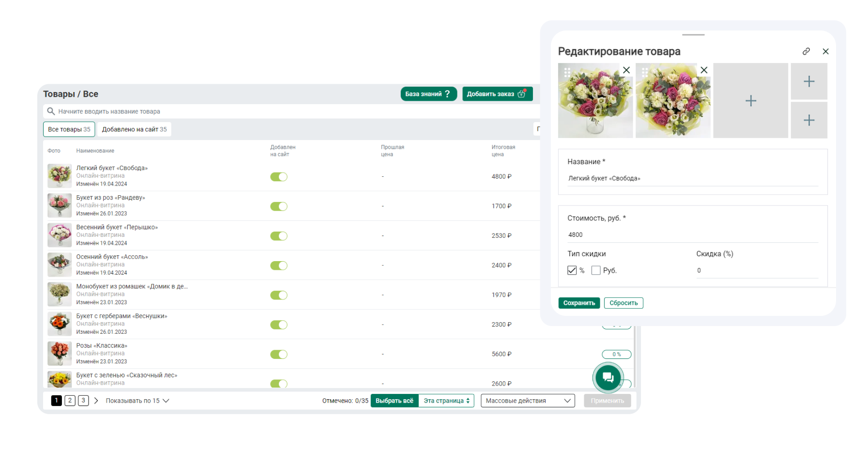Screen dimensions: 868x467
Task: Click the 0 % badge for Розы «Классика»
Action: pyautogui.click(x=616, y=354)
